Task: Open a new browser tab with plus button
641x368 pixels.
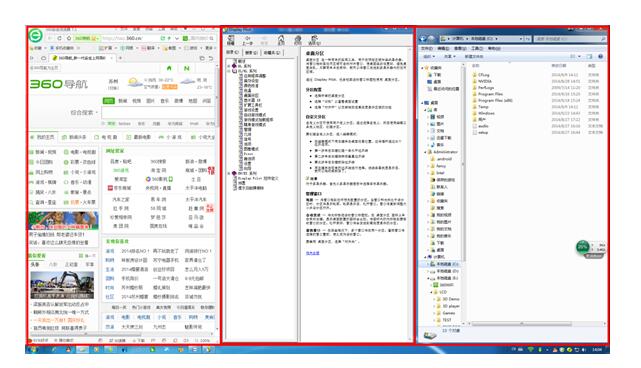Action: 120,58
